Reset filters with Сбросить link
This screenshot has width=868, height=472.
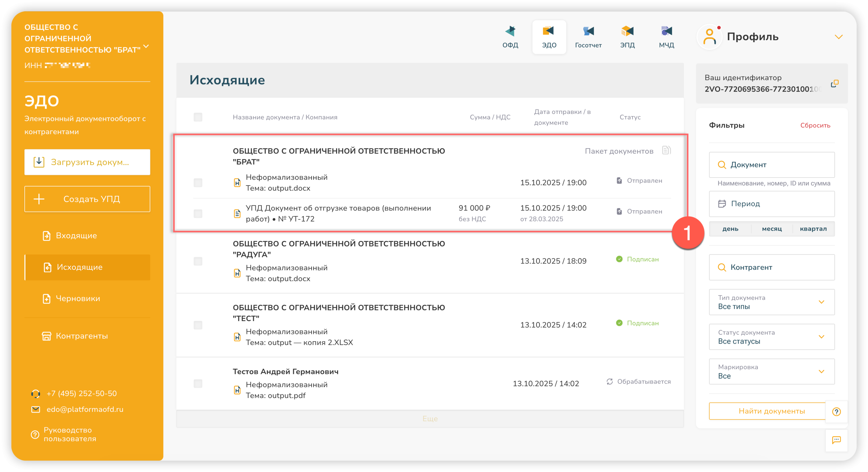(x=815, y=125)
